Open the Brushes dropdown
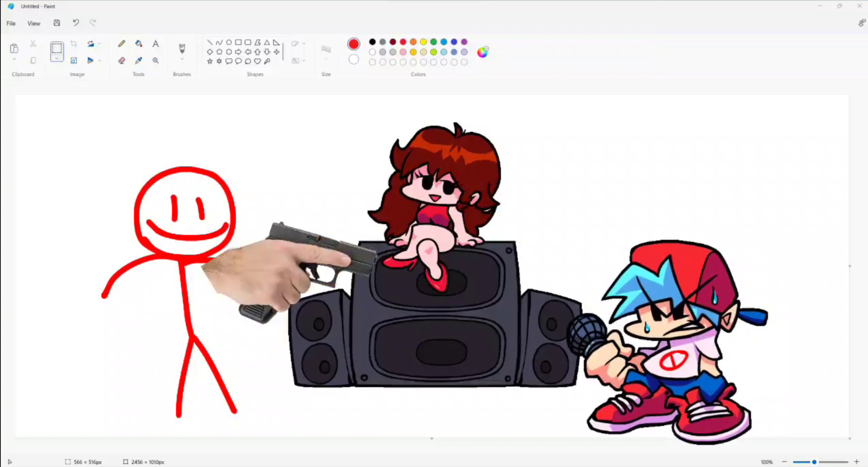Screen dimensions: 868x467 [x=182, y=59]
